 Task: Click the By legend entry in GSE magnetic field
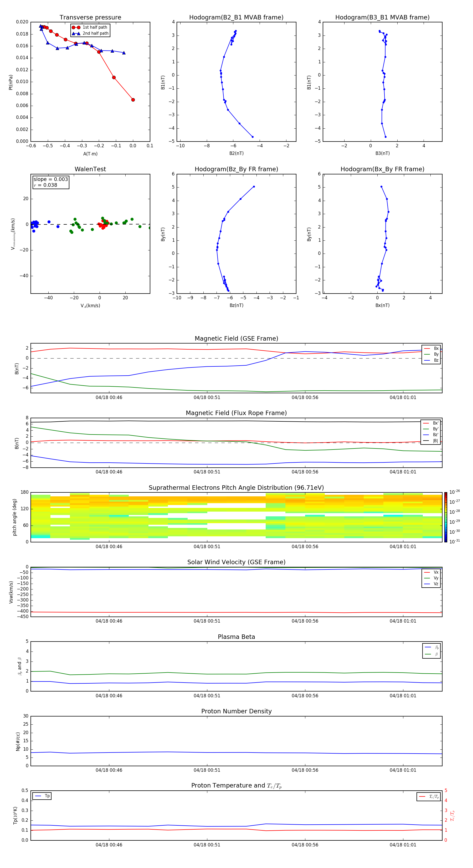[431, 354]
